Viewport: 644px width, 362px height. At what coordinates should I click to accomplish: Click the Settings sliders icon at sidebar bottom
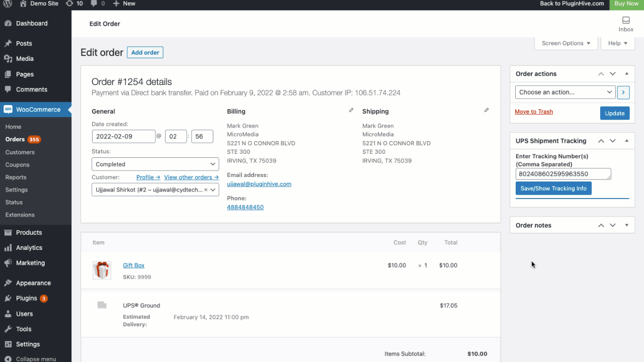click(x=8, y=344)
